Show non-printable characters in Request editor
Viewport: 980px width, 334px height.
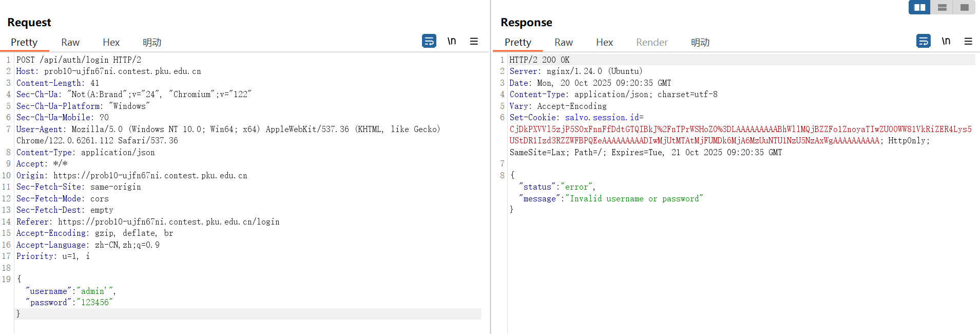[x=452, y=41]
